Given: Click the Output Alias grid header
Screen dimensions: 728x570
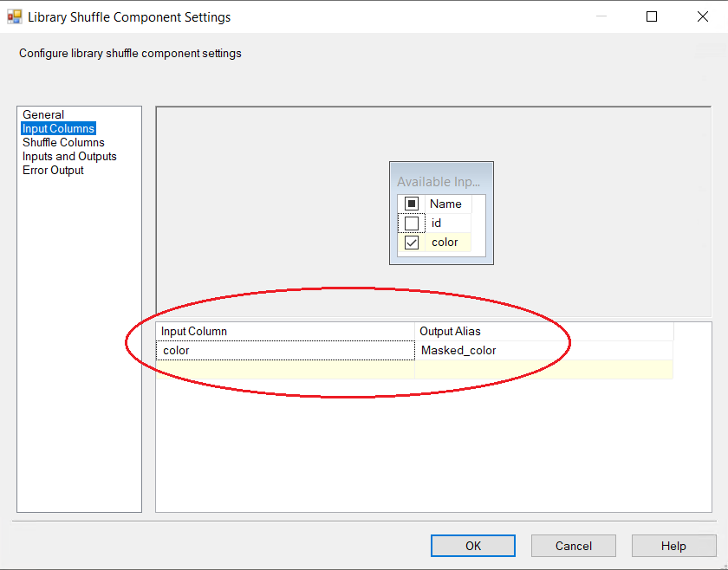Looking at the screenshot, I should tap(543, 331).
